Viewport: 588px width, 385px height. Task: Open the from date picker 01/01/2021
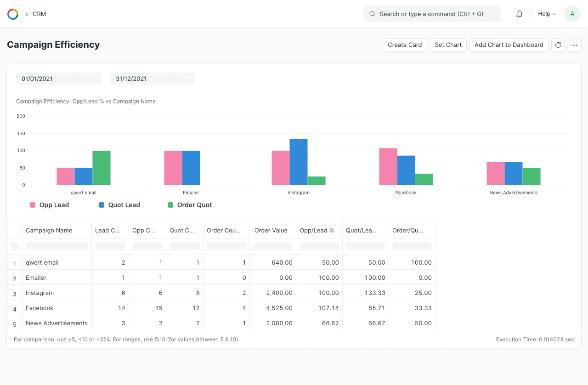[58, 79]
